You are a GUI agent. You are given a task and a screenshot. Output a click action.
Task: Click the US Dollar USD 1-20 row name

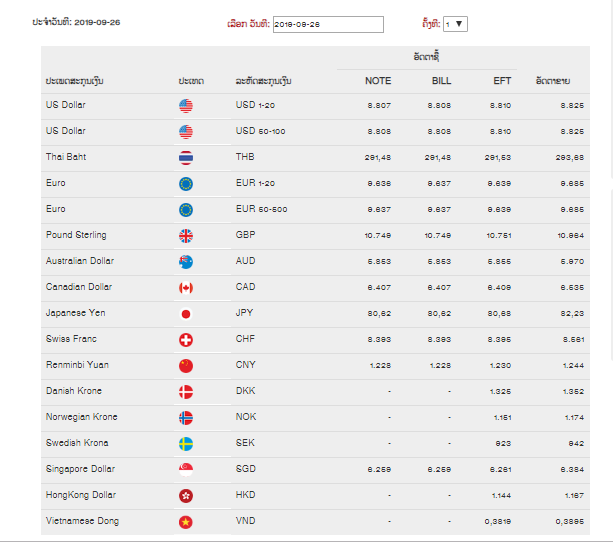coord(65,105)
